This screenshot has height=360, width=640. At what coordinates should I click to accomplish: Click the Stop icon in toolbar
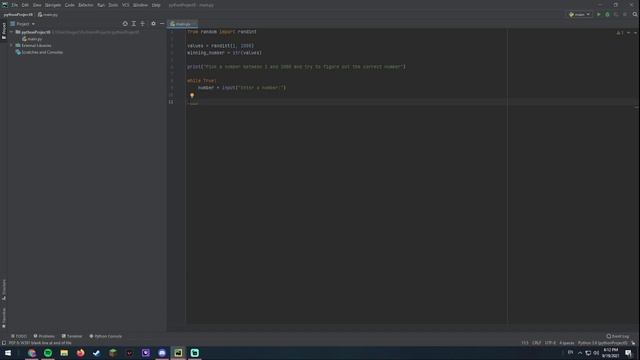click(624, 14)
